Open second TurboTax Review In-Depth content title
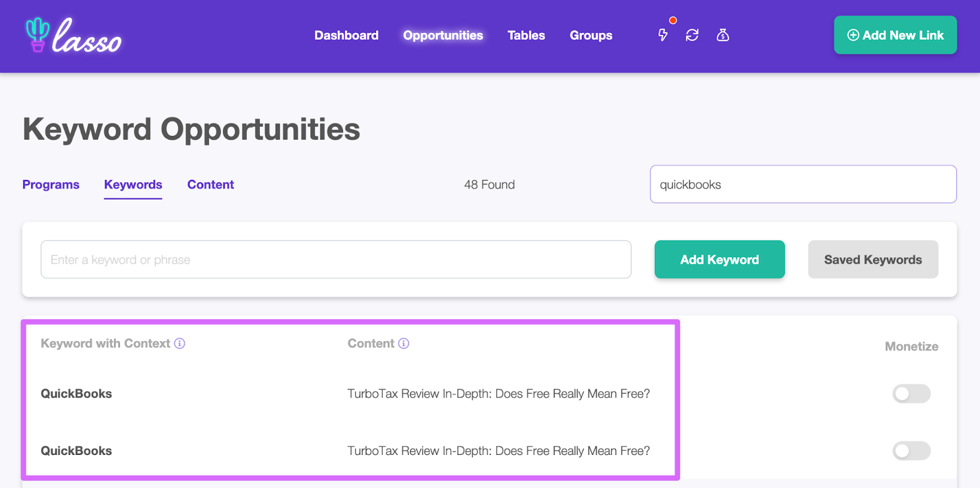The width and height of the screenshot is (980, 488). [499, 451]
